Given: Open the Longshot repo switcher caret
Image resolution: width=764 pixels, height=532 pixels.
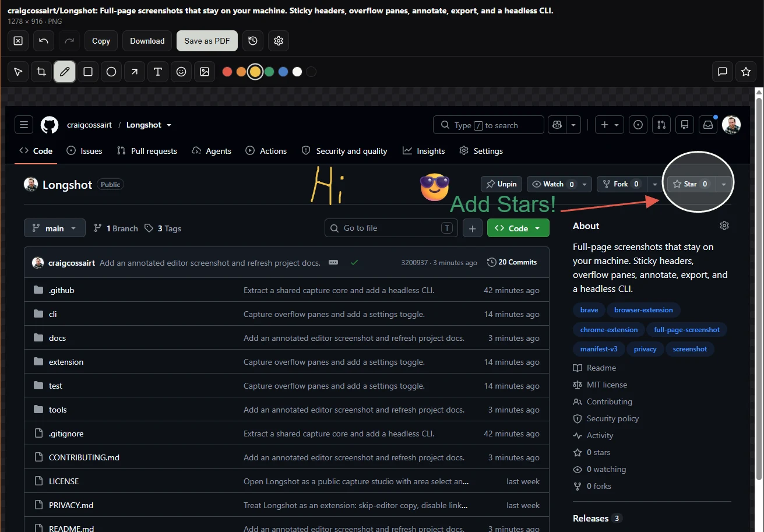Looking at the screenshot, I should [x=169, y=125].
